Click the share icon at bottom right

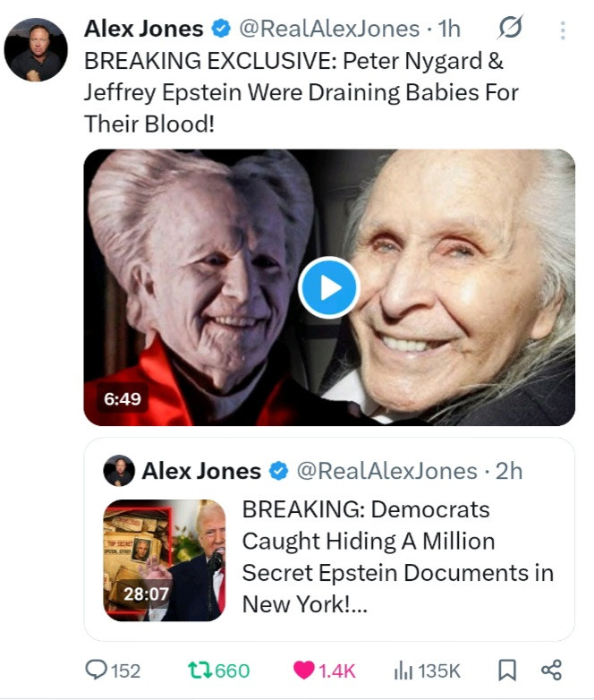[x=552, y=670]
